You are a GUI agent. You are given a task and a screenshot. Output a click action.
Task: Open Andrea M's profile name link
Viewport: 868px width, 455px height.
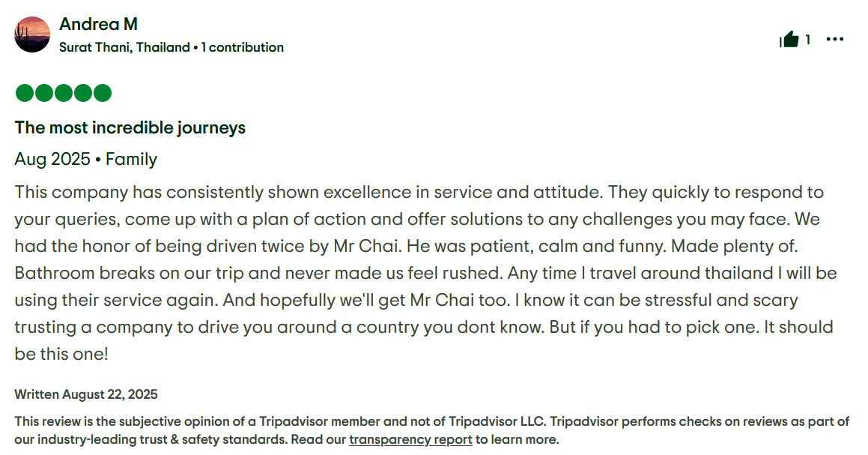point(98,25)
